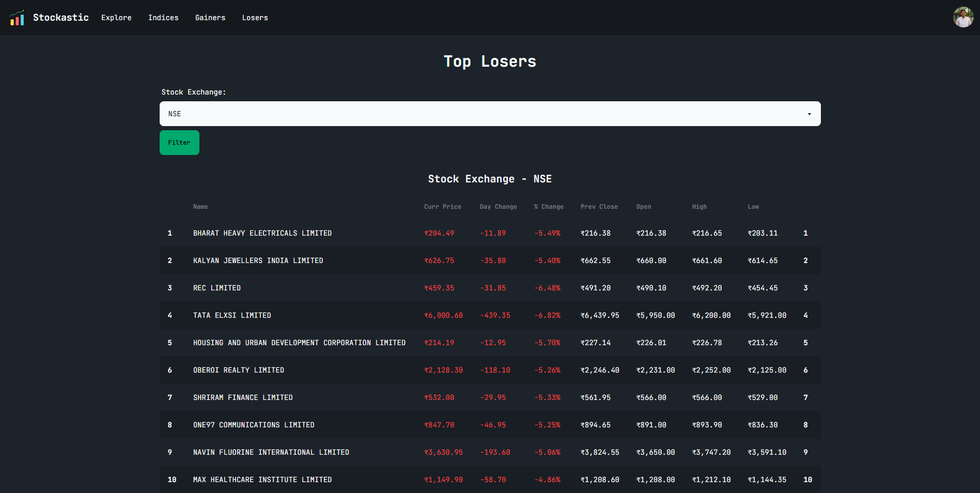This screenshot has width=980, height=493.
Task: Click the High column header
Action: [x=699, y=207]
